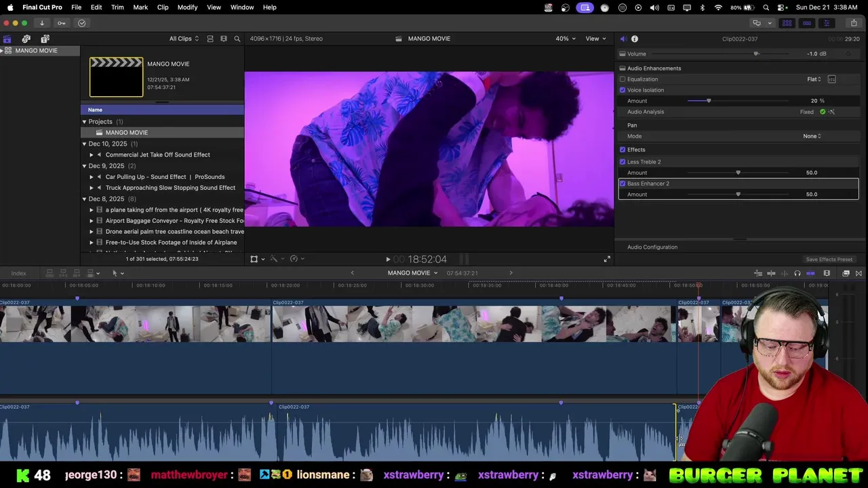Viewport: 868px width, 488px height.
Task: Toggle the Timeline panel layout button
Action: [x=807, y=23]
